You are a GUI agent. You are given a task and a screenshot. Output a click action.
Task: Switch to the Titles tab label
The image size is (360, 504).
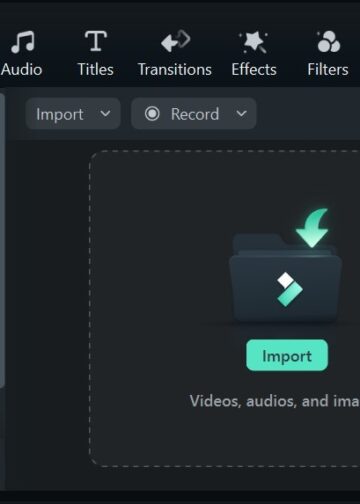tap(96, 70)
